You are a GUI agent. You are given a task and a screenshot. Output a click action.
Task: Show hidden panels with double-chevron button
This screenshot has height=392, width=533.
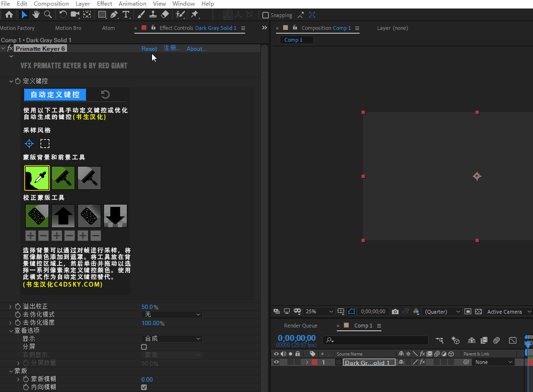(265, 28)
